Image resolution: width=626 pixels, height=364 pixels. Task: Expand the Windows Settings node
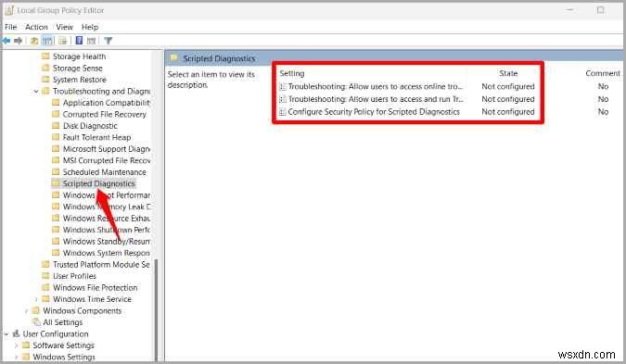coord(16,357)
